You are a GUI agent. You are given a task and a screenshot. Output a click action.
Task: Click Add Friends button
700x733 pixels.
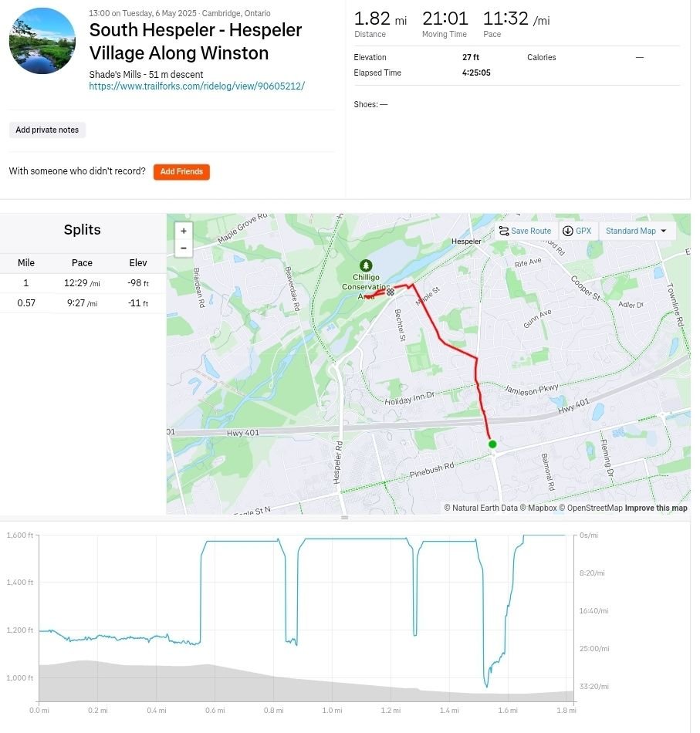pos(181,171)
